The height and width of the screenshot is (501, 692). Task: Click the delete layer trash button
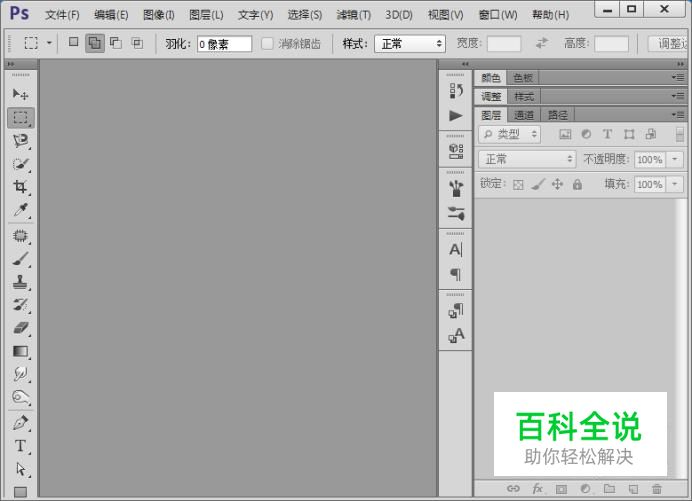[657, 489]
